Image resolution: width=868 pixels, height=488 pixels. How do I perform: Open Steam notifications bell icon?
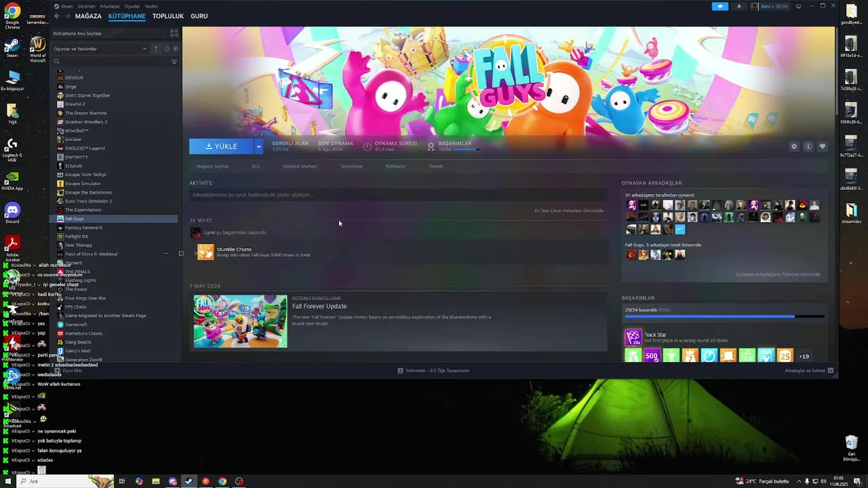tap(739, 6)
